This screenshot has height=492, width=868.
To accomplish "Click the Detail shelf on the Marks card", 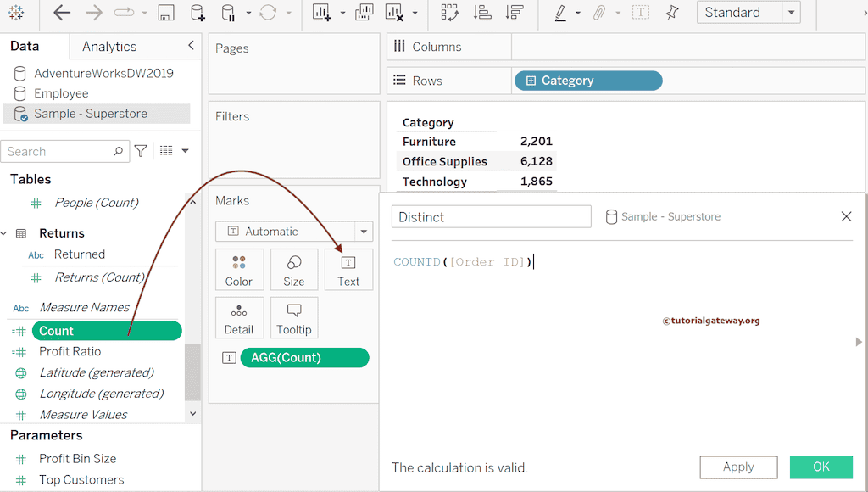I will 239,317.
